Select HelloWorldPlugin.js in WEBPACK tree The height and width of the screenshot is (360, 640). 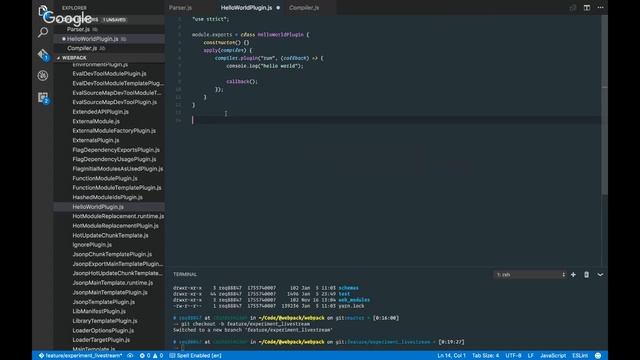(109, 207)
